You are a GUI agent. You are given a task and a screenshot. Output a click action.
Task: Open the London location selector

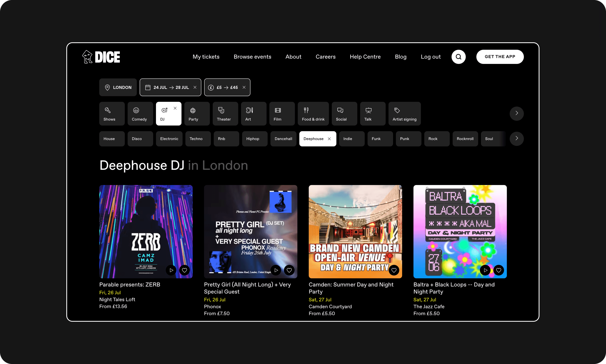pyautogui.click(x=118, y=87)
